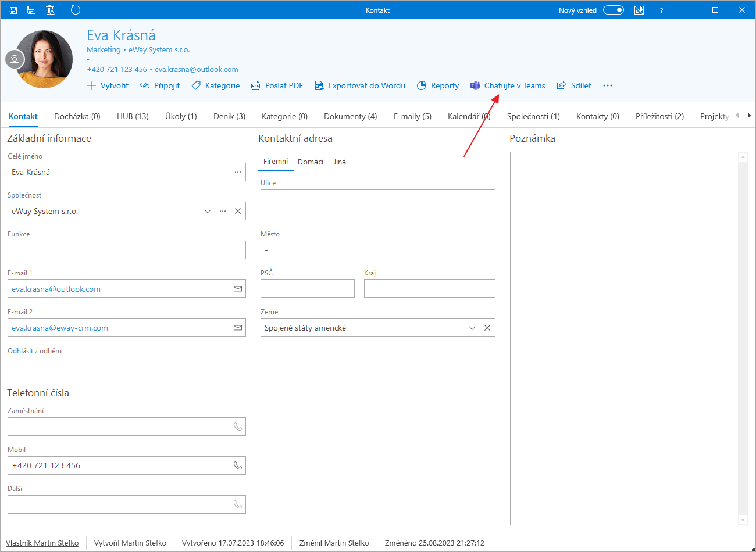Image resolution: width=756 pixels, height=552 pixels.
Task: Click the Save floppy disk icon
Action: [x=31, y=10]
